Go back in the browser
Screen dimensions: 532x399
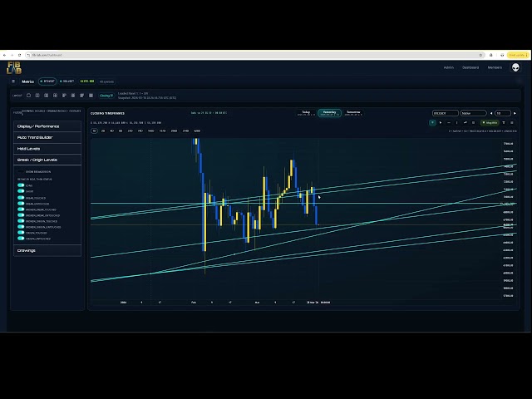point(4,55)
